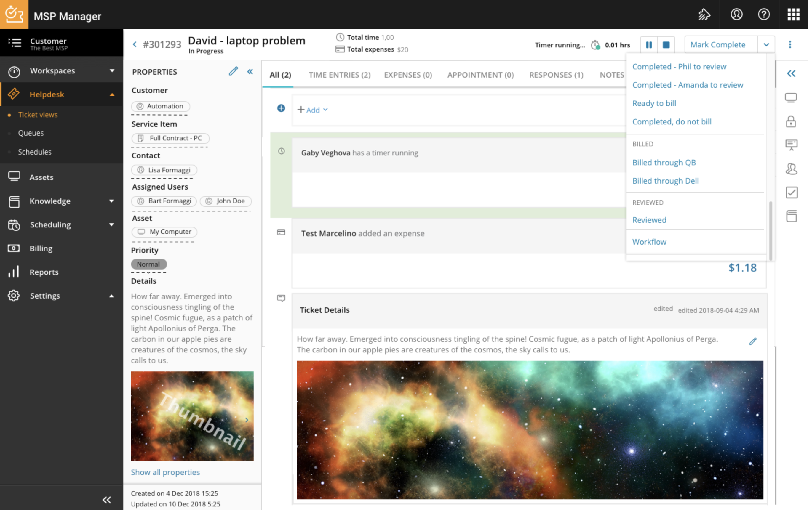Stop the running timer

[x=666, y=45]
